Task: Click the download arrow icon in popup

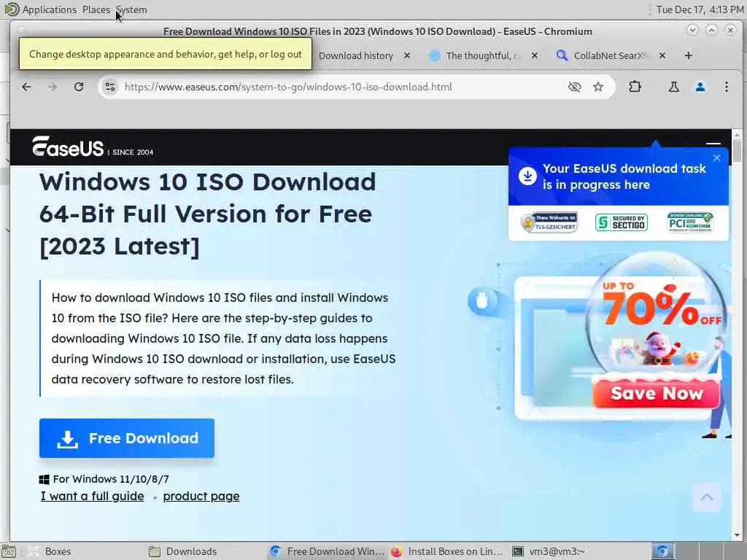Action: pyautogui.click(x=527, y=176)
